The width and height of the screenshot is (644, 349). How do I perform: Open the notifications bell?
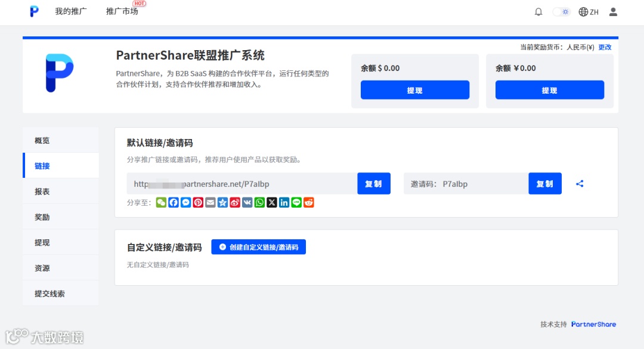point(538,12)
